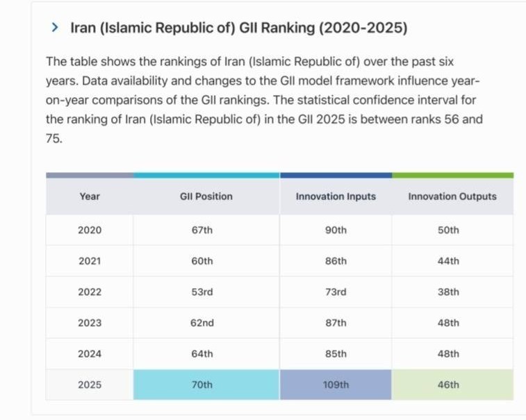Select the Year column header

(x=90, y=196)
